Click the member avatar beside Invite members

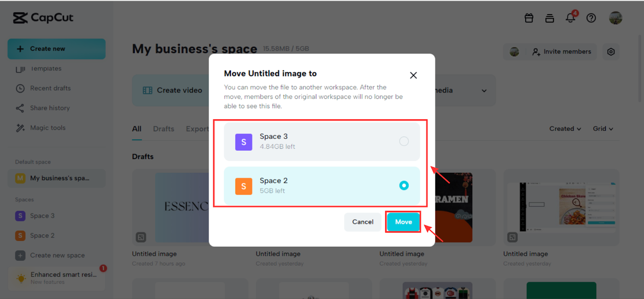click(x=514, y=52)
